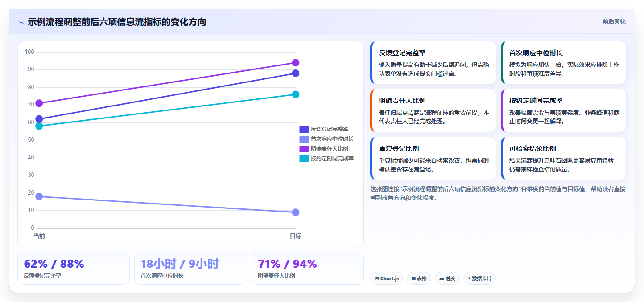Click the icon in the Chart.js chip

coord(377,278)
